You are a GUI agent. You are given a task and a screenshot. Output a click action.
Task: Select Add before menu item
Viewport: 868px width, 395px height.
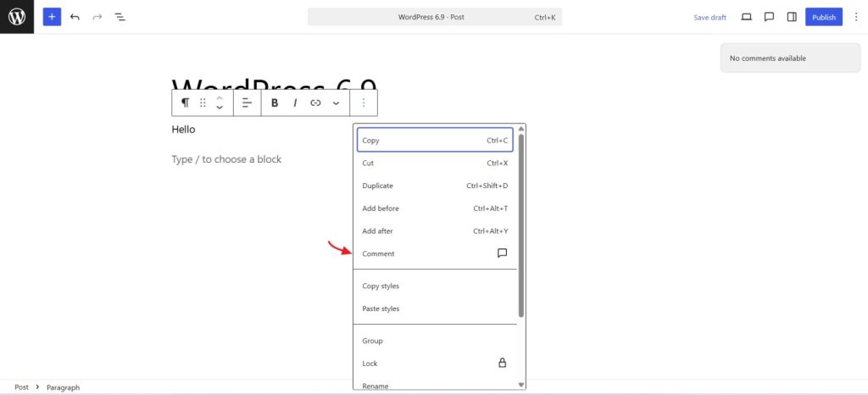[x=435, y=209]
